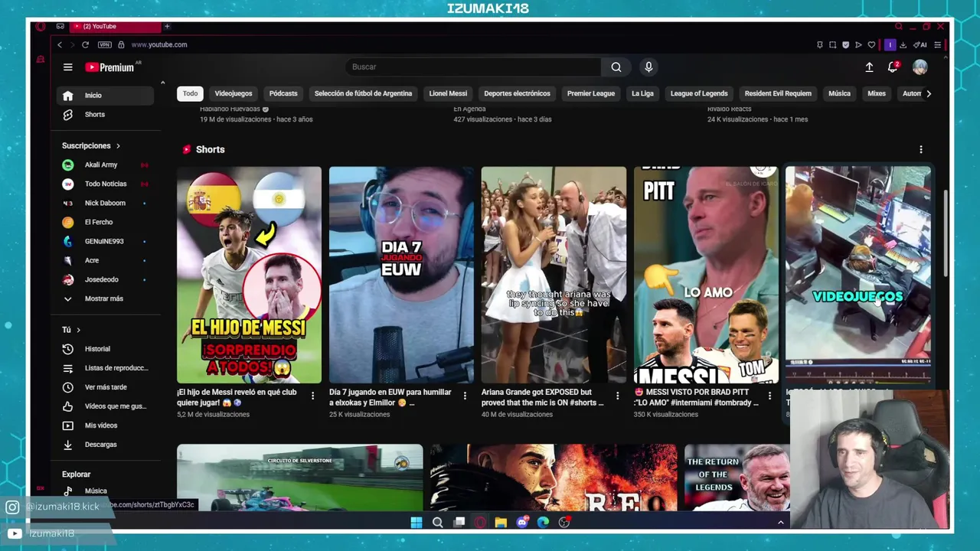Click the YouTube Premium logo
The image size is (980, 551).
[109, 67]
